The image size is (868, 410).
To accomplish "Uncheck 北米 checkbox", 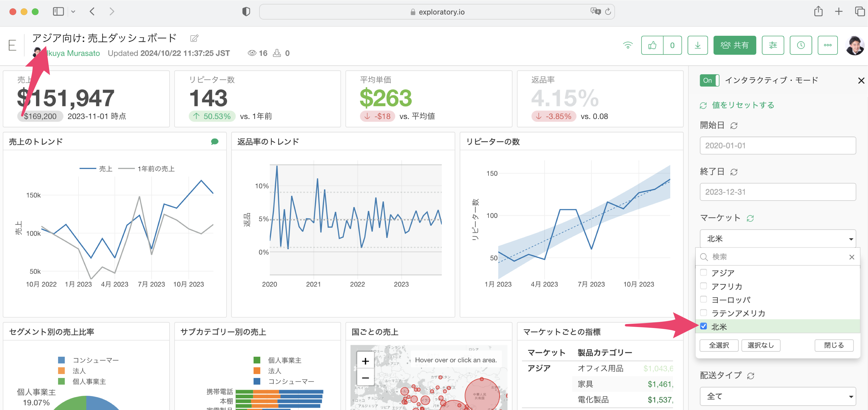I will coord(703,326).
